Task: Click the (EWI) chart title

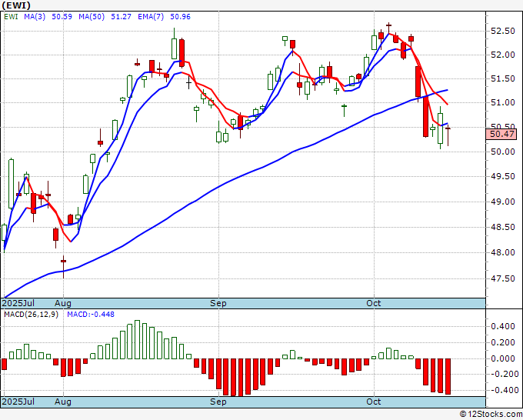Action: (16, 5)
